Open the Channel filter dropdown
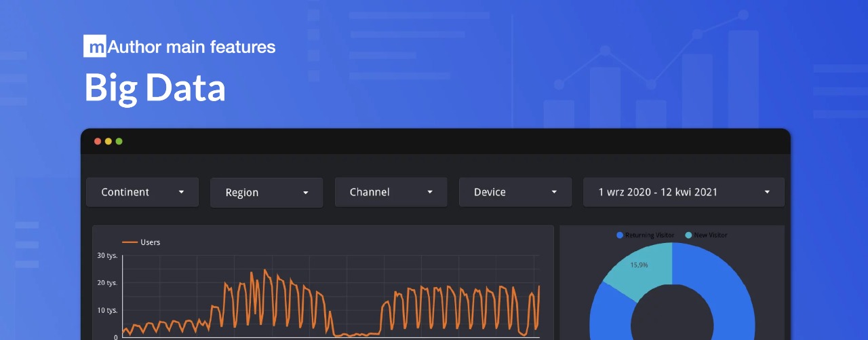This screenshot has height=340, width=868. point(391,192)
